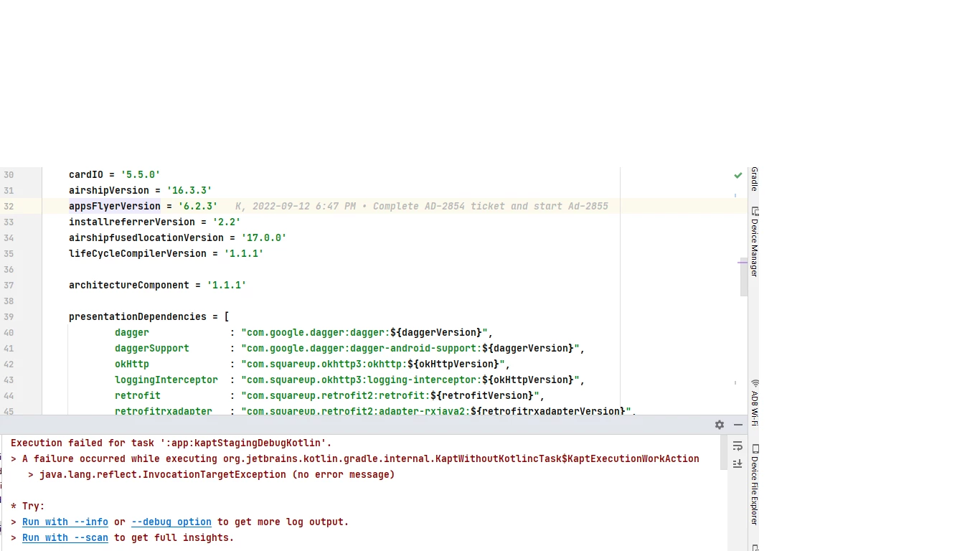
Task: Click the 'A failure occurred while executing' line
Action: click(355, 458)
